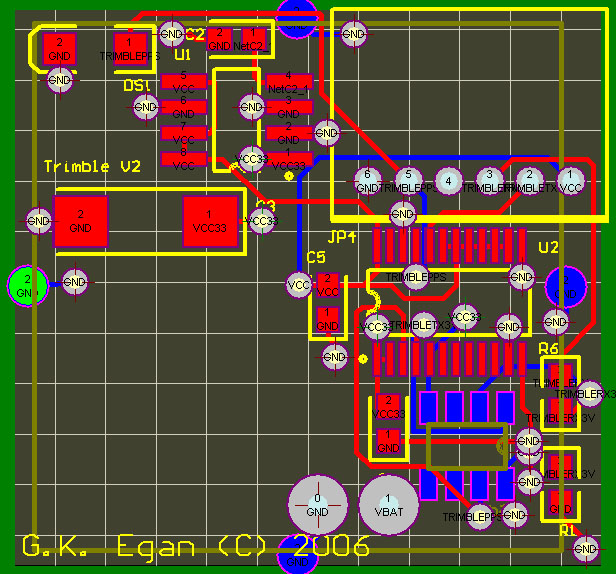Select C2 pad 1 NetC2_1
The image size is (616, 574).
pyautogui.click(x=253, y=39)
